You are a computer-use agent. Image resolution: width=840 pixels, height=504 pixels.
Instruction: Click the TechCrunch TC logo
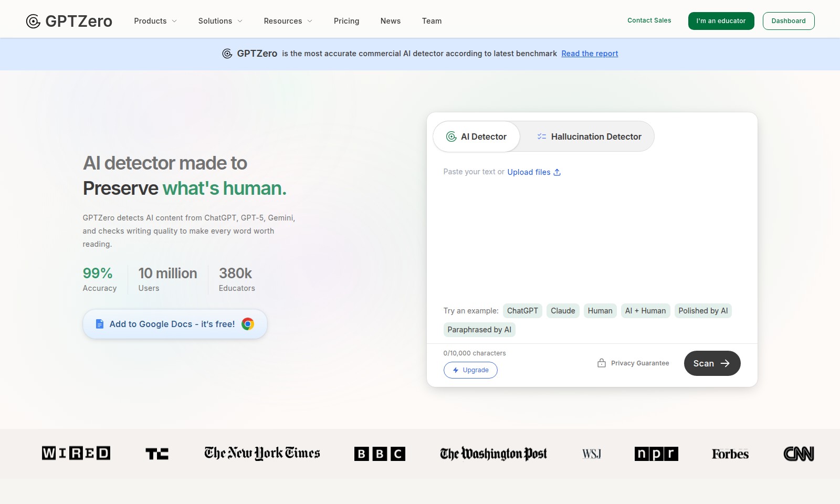click(x=157, y=454)
